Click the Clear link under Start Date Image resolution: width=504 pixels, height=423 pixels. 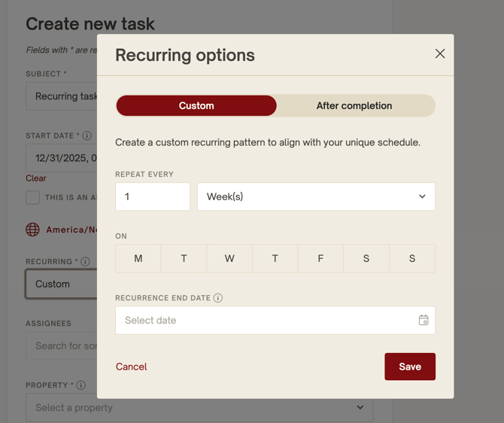[36, 178]
